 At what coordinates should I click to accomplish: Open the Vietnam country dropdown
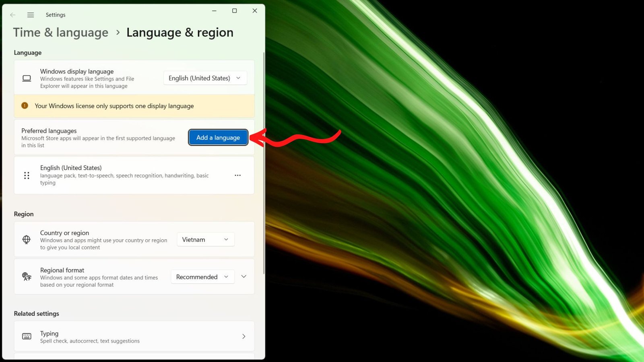click(205, 240)
